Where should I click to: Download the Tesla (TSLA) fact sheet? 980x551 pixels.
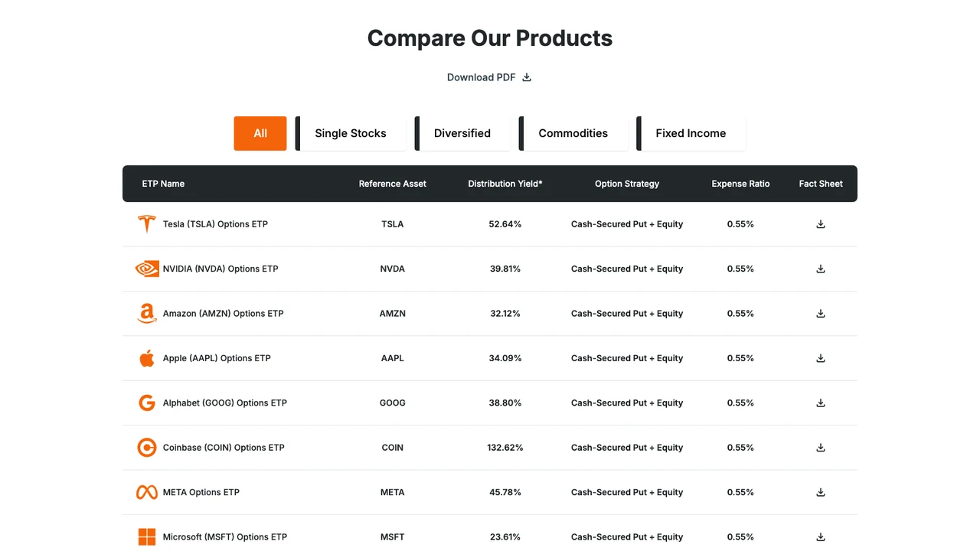tap(821, 224)
